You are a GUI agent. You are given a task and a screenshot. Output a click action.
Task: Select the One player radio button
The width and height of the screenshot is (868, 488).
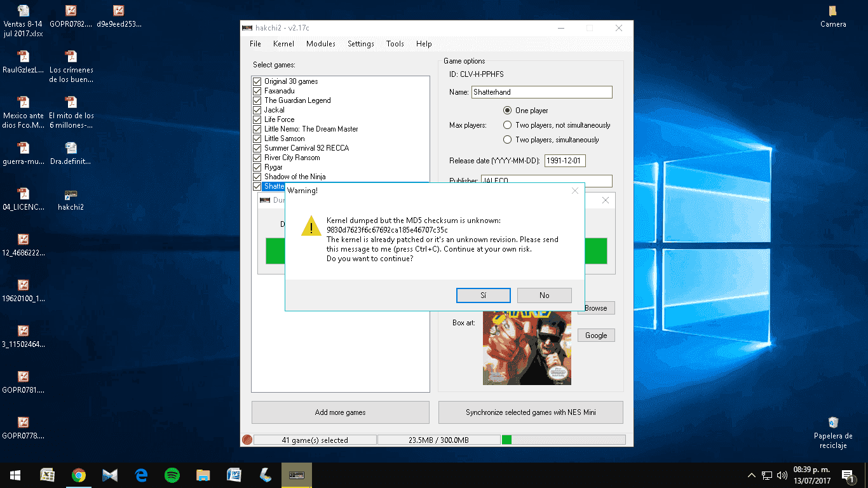(507, 110)
